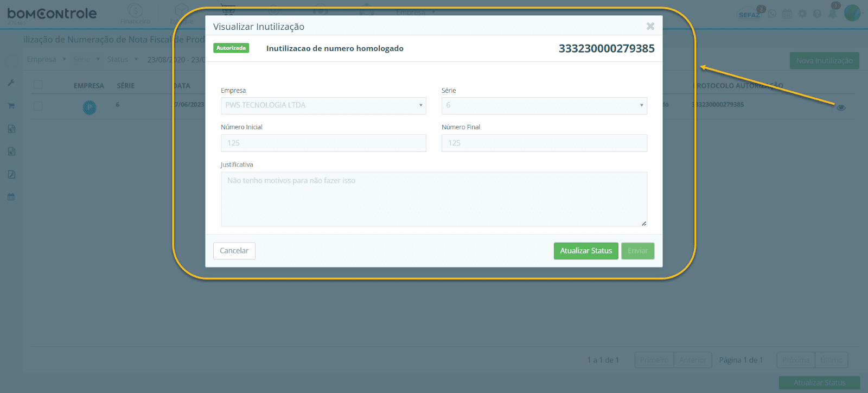Click the sidebar icon just above the pencil icon
The image size is (868, 393).
[11, 151]
